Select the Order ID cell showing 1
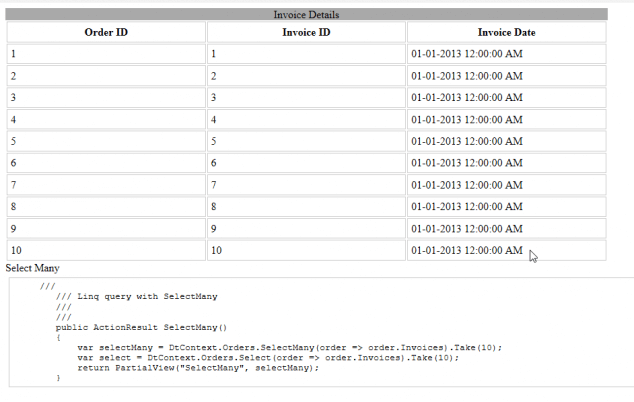This screenshot has width=634, height=402. click(106, 53)
